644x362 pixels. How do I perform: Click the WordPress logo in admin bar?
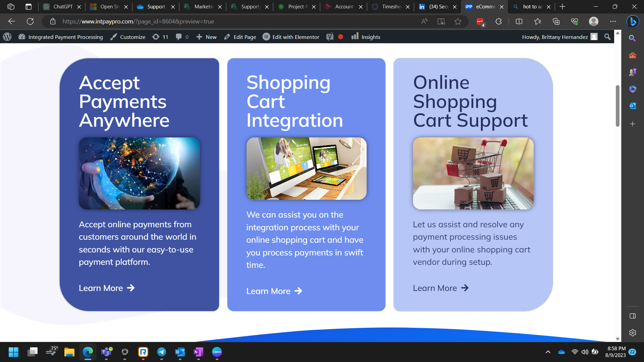pyautogui.click(x=7, y=37)
